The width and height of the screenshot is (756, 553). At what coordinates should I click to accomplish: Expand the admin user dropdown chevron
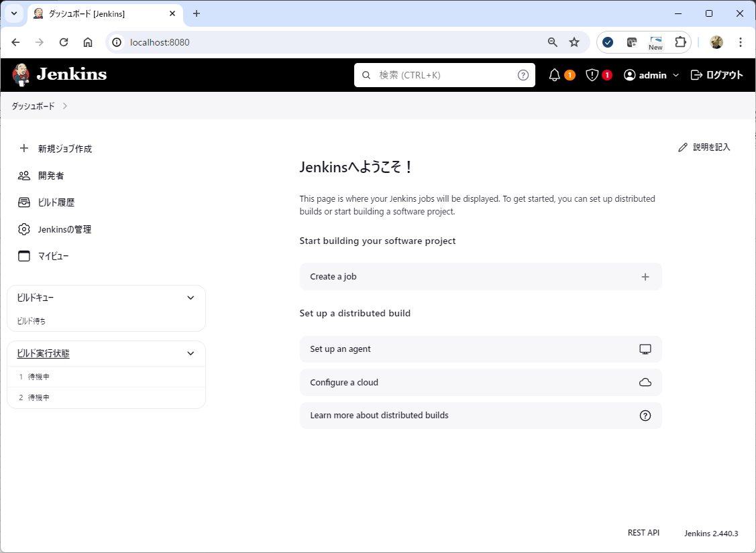pyautogui.click(x=676, y=75)
